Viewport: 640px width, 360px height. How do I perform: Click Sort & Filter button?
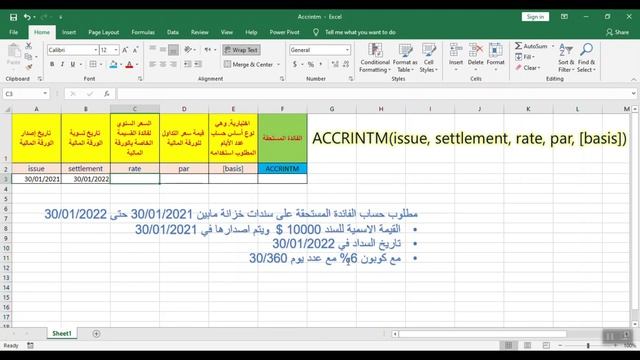[x=566, y=58]
